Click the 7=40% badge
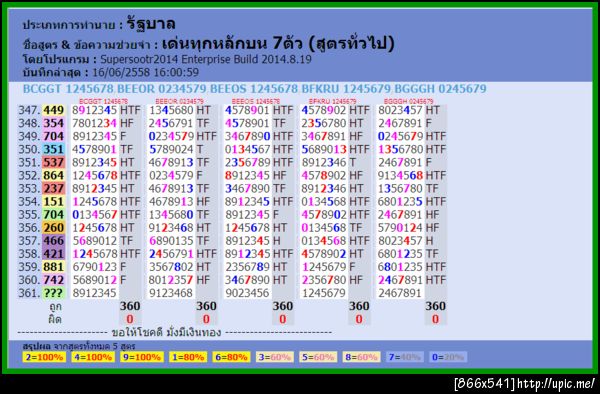This screenshot has height=394, width=600. tap(405, 357)
